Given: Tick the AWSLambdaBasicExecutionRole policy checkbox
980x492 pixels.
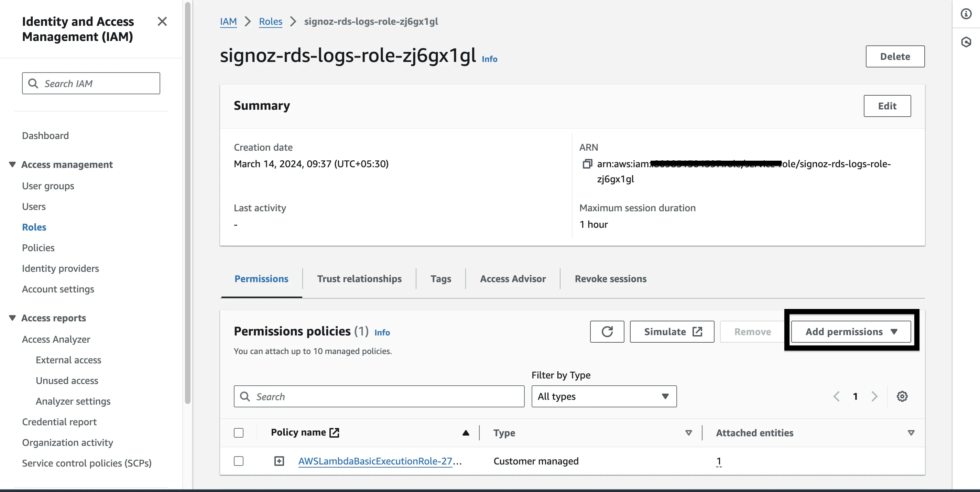Looking at the screenshot, I should click(239, 461).
